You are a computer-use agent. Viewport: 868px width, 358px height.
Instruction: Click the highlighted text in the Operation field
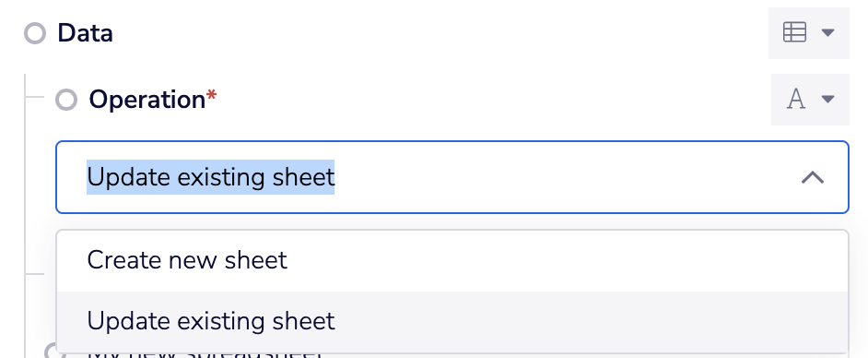coord(210,177)
